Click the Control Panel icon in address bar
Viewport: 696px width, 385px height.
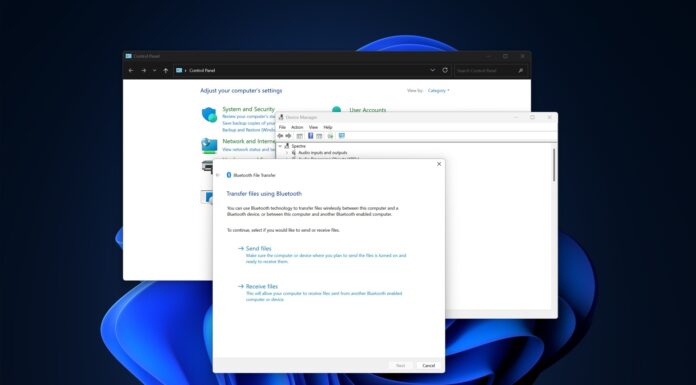179,70
